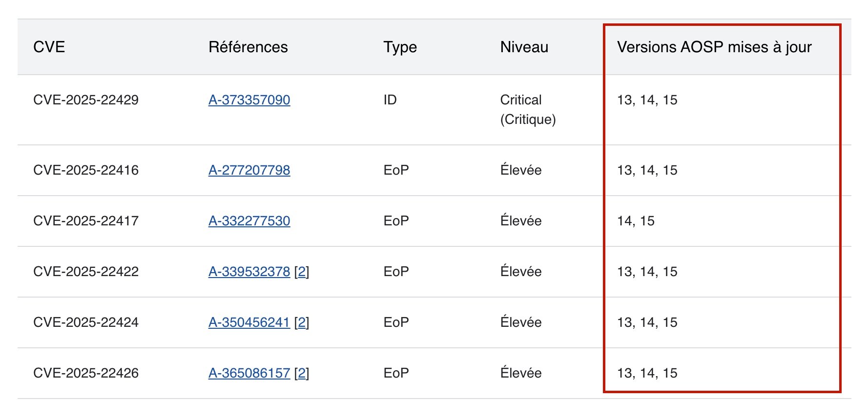Image resolution: width=868 pixels, height=400 pixels.
Task: Select the Type column header
Action: 400,47
